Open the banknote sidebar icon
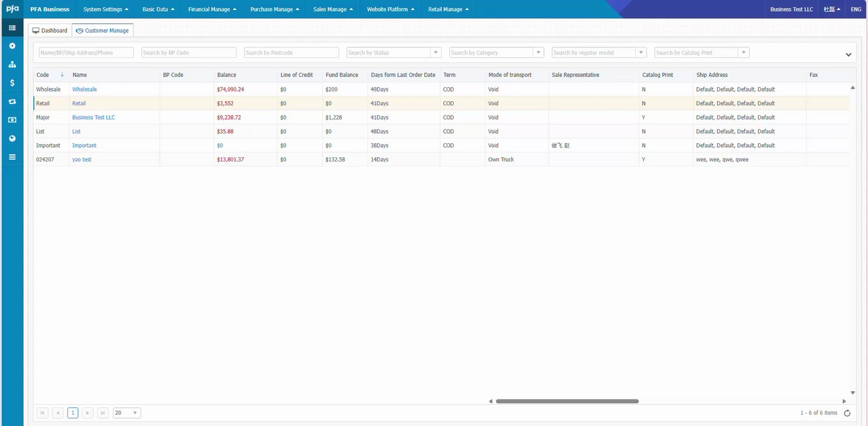The width and height of the screenshot is (868, 426). click(12, 120)
